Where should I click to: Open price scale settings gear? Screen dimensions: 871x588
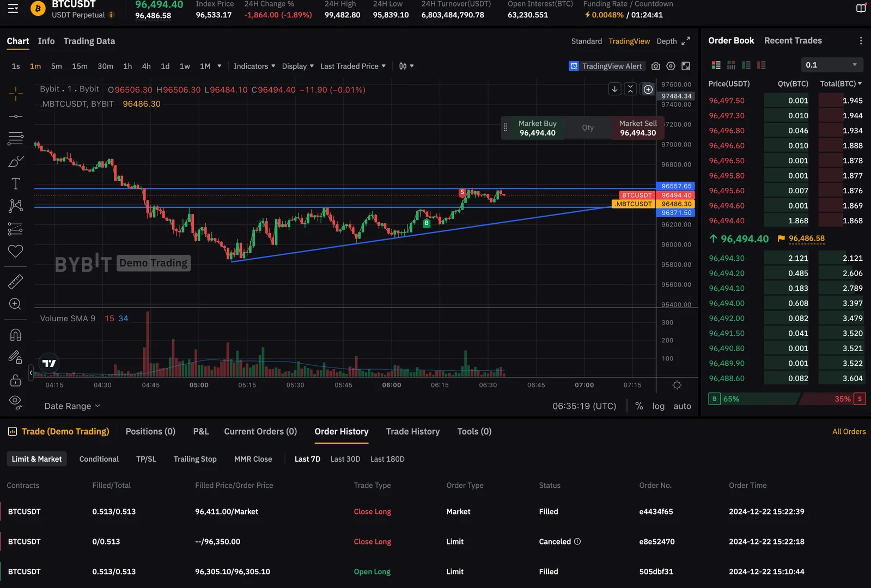pyautogui.click(x=677, y=385)
